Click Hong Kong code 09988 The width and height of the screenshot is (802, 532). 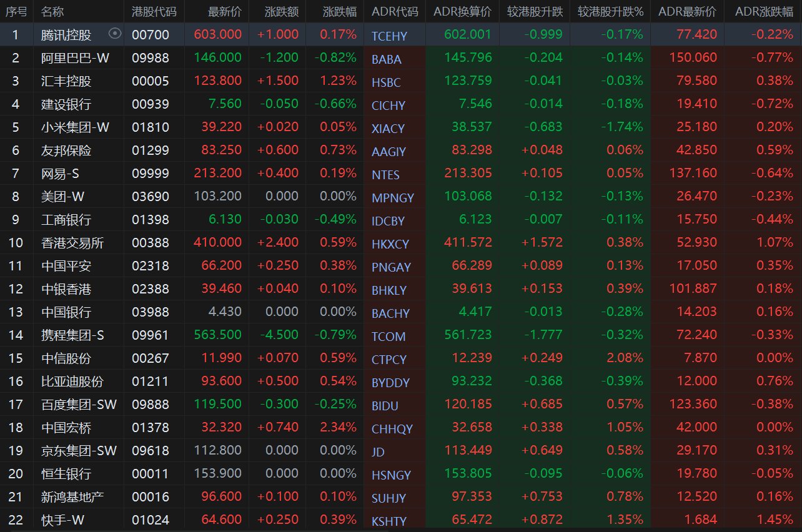click(151, 58)
